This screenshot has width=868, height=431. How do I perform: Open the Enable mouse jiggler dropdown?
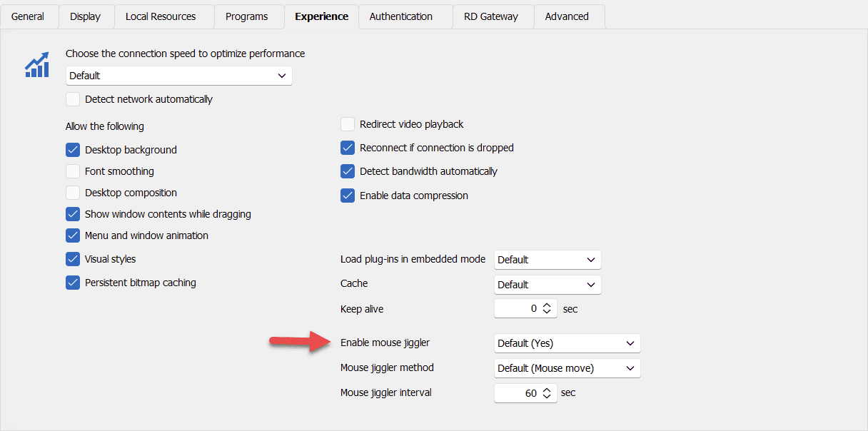click(x=567, y=343)
